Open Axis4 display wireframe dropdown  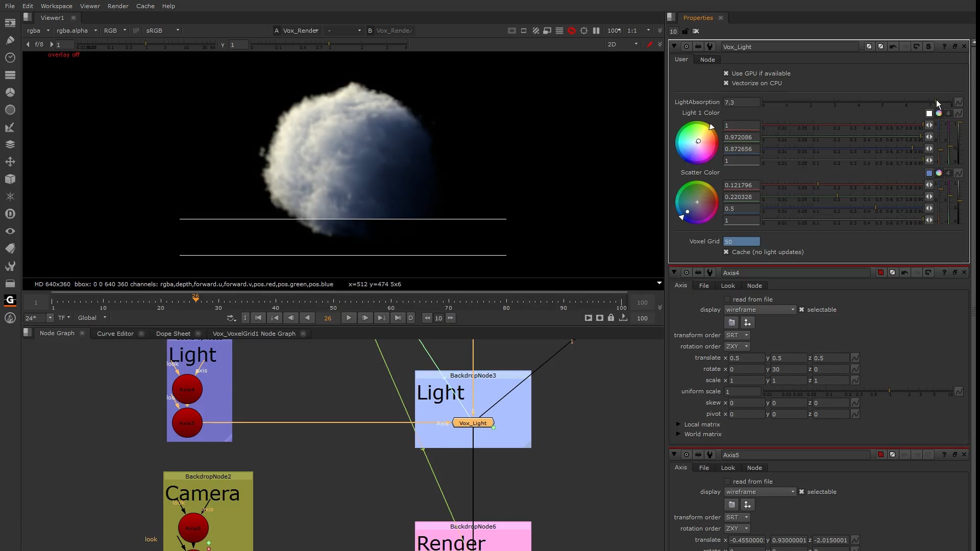pyautogui.click(x=759, y=310)
